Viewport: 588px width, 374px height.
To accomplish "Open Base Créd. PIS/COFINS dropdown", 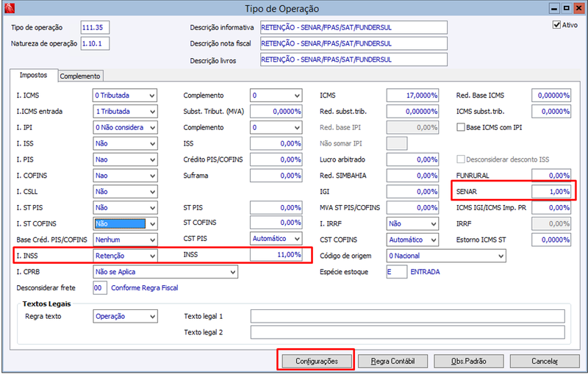I will tap(125, 240).
